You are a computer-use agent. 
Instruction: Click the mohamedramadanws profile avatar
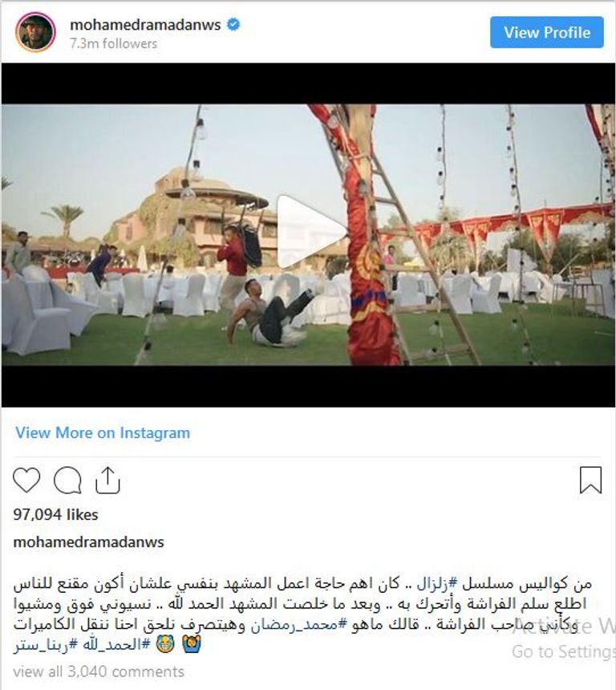pos(35,32)
